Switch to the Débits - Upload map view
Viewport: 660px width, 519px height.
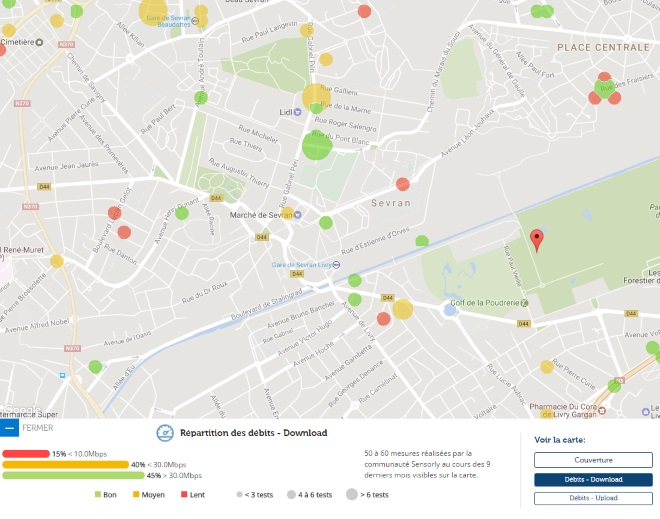[593, 498]
